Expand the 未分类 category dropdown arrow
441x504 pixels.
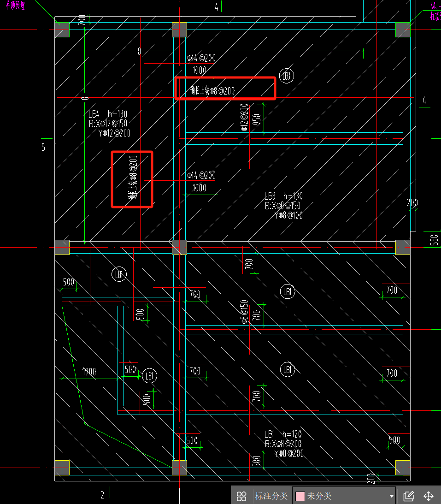click(391, 496)
